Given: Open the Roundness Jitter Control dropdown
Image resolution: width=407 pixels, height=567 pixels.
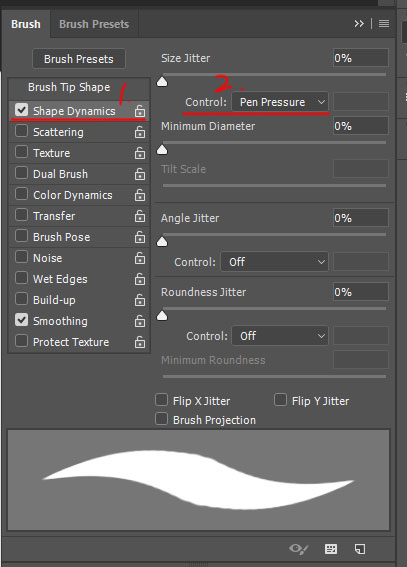Looking at the screenshot, I should (280, 336).
